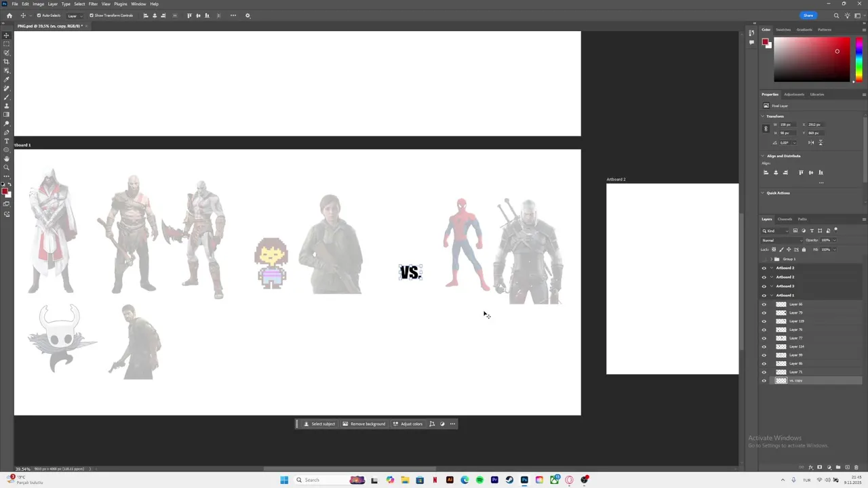This screenshot has width=868, height=488.
Task: Click inside the color picker field
Action: pyautogui.click(x=812, y=60)
